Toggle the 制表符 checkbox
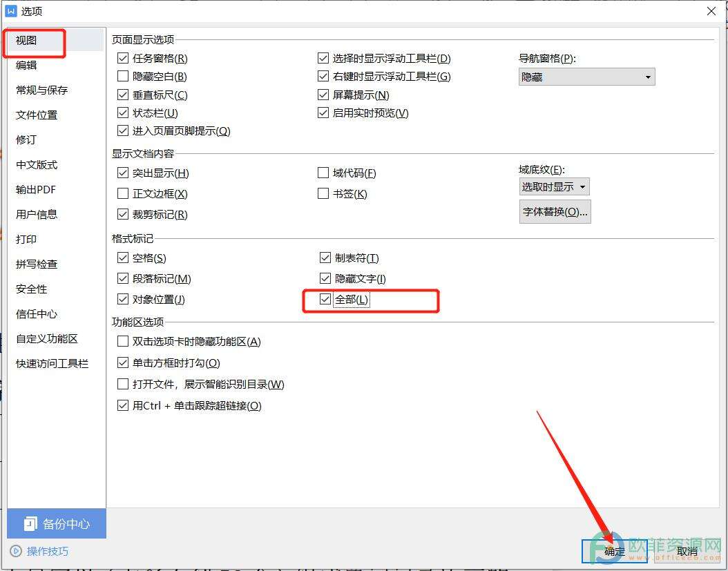 point(325,258)
